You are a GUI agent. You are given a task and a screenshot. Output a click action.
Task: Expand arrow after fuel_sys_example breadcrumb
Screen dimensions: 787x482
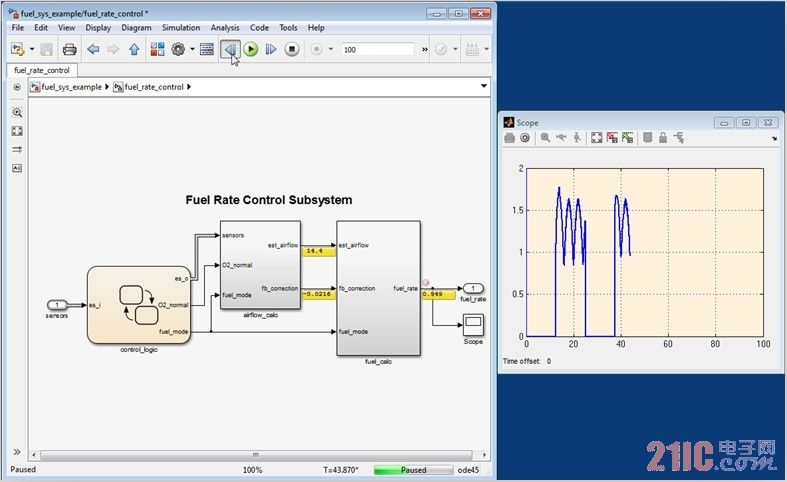(x=107, y=87)
